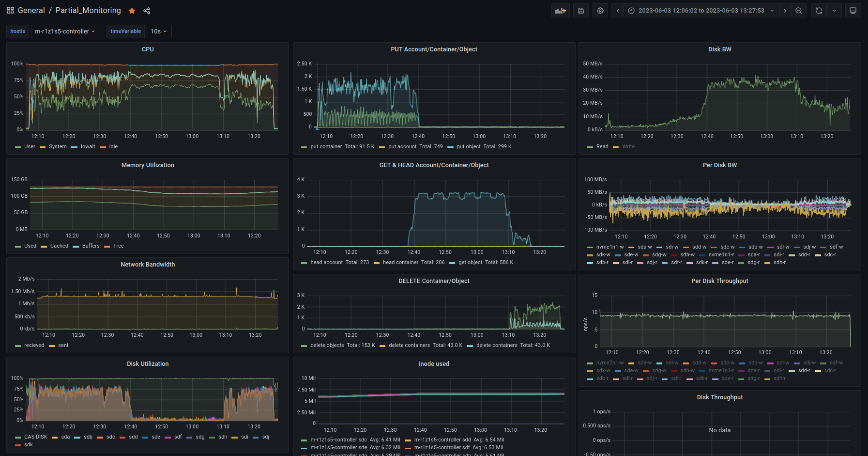The width and height of the screenshot is (868, 456).
Task: Open the 10s timeVariable dropdown
Action: (159, 31)
